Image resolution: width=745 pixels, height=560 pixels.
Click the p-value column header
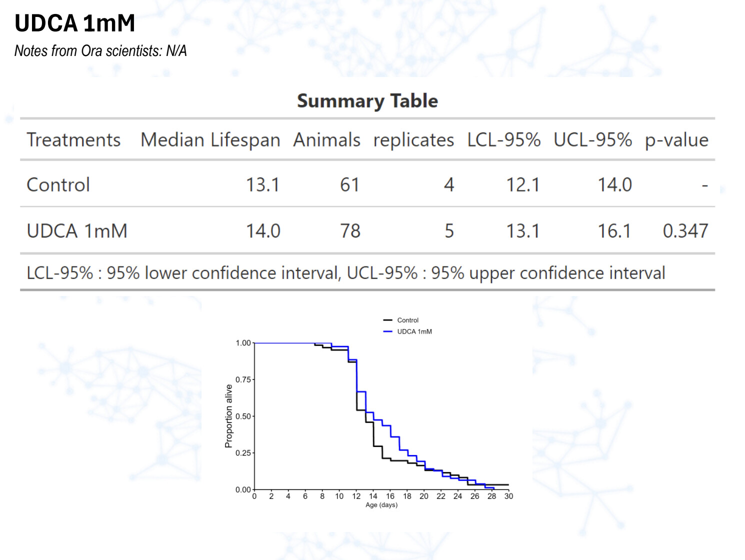point(676,140)
